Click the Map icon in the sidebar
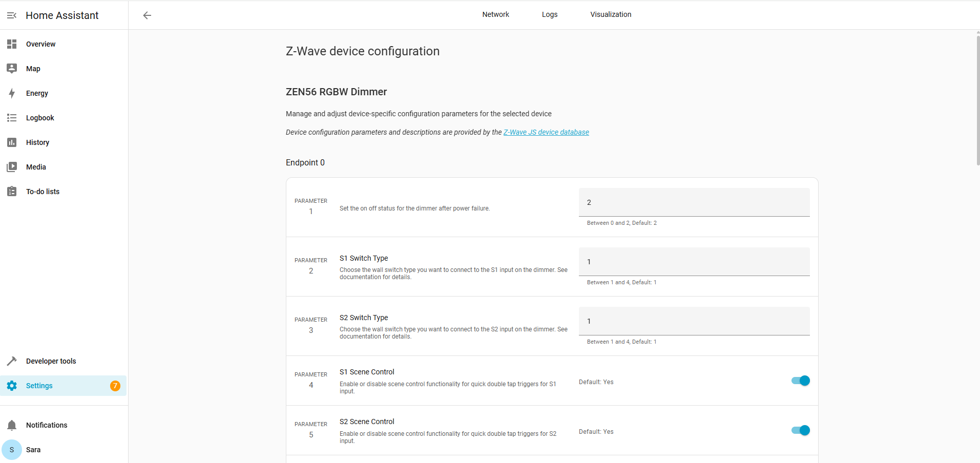 [x=12, y=69]
